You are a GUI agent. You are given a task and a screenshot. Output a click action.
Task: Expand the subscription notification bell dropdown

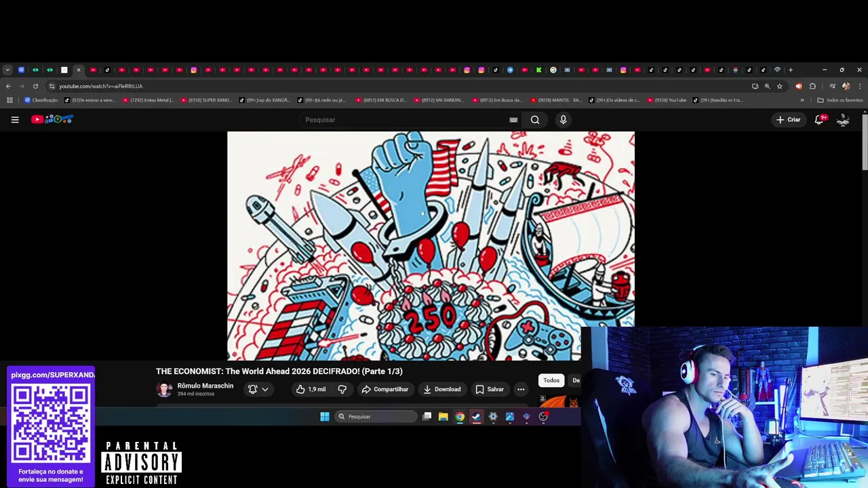point(258,389)
